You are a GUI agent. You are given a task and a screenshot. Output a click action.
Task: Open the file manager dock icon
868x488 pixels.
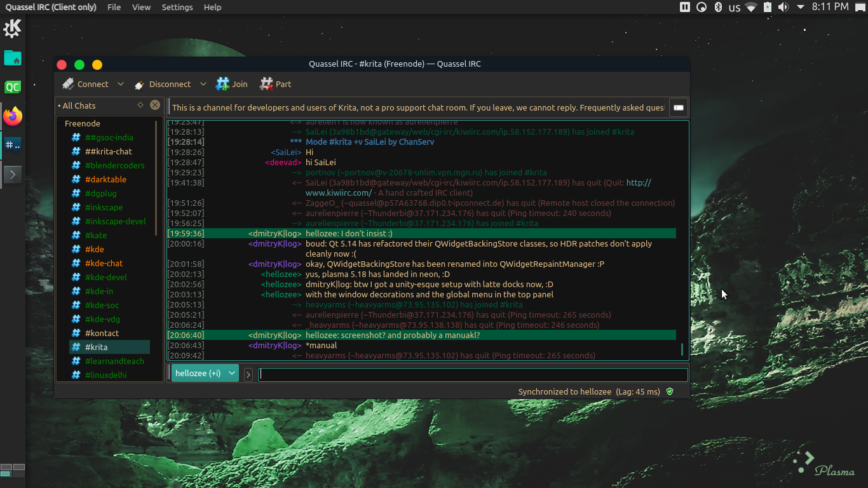click(x=13, y=58)
